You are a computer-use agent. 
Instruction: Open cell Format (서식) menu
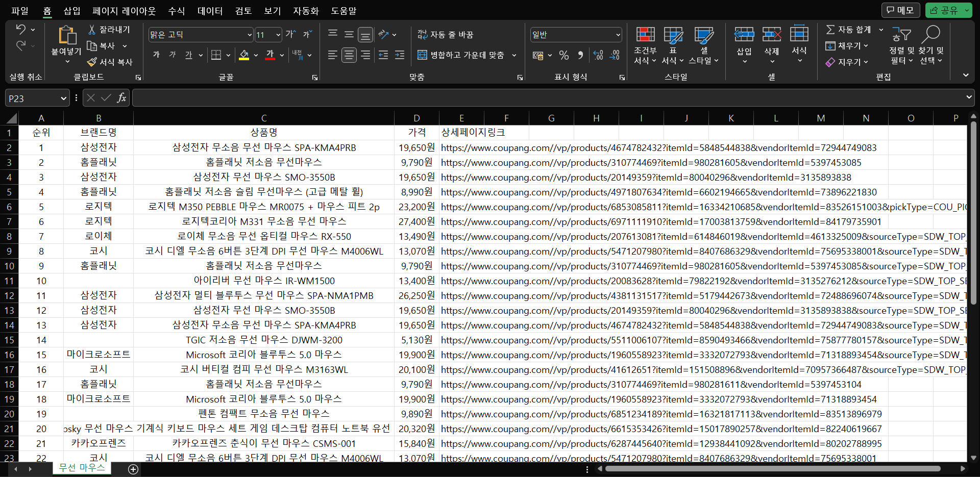click(799, 45)
